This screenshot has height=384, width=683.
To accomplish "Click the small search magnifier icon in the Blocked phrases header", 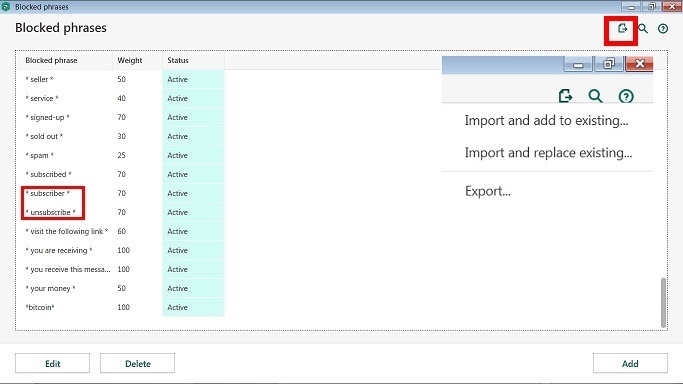I will pyautogui.click(x=643, y=29).
